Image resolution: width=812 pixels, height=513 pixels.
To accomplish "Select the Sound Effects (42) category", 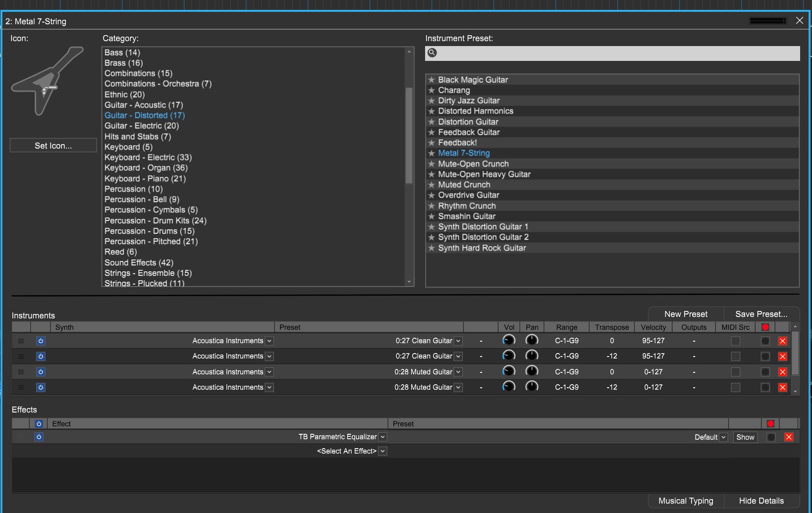I will (x=139, y=262).
